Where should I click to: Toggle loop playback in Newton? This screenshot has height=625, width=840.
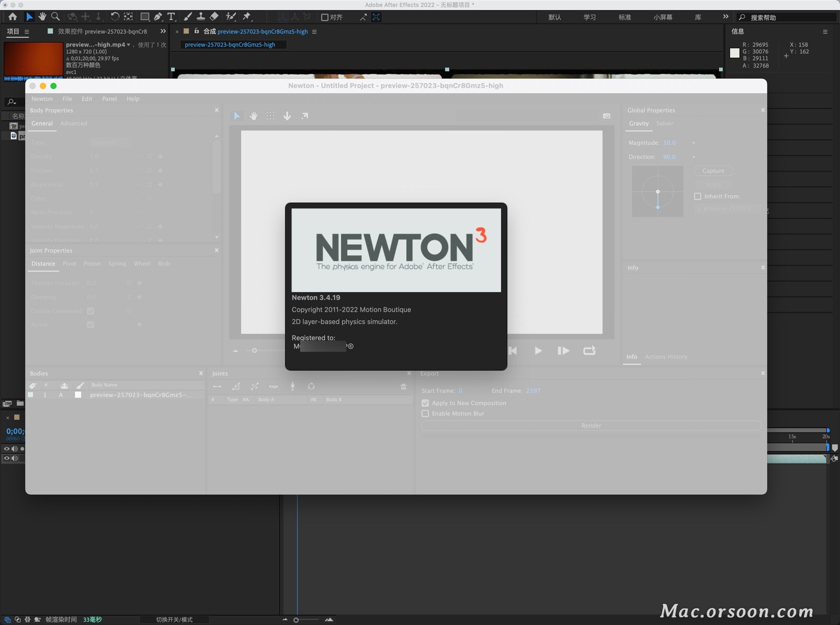click(589, 351)
